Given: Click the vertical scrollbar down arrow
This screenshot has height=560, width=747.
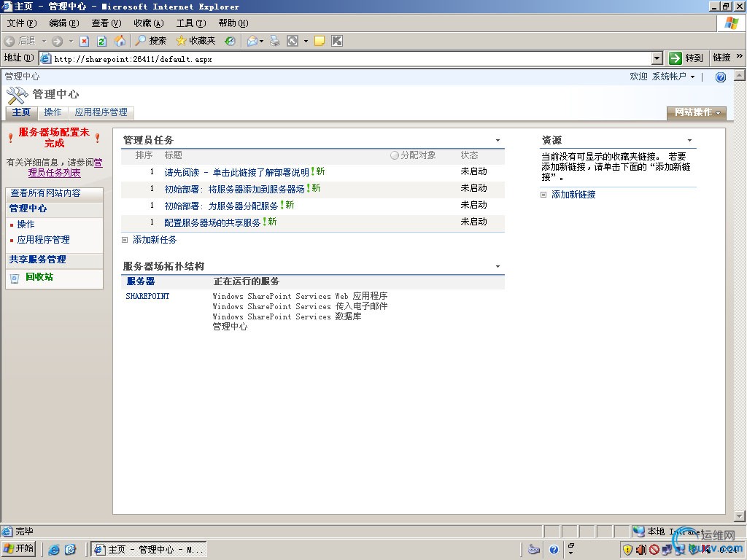Looking at the screenshot, I should click(740, 516).
